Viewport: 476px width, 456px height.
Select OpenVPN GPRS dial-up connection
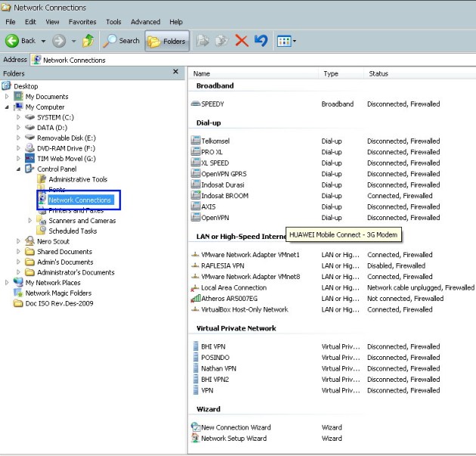224,174
